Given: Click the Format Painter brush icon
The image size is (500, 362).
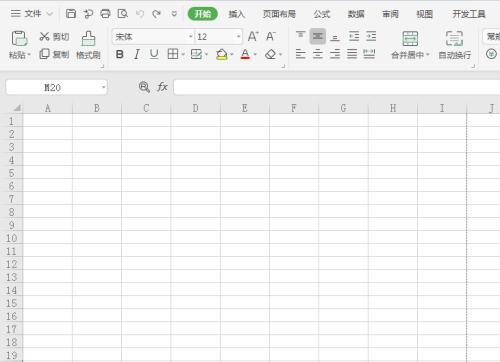Looking at the screenshot, I should point(88,39).
